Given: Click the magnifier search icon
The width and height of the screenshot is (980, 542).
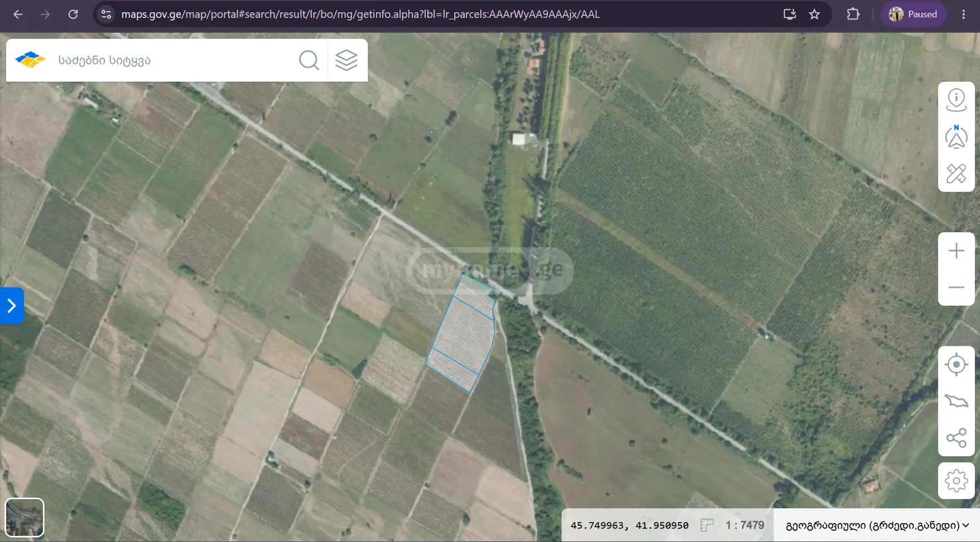Looking at the screenshot, I should tap(309, 60).
